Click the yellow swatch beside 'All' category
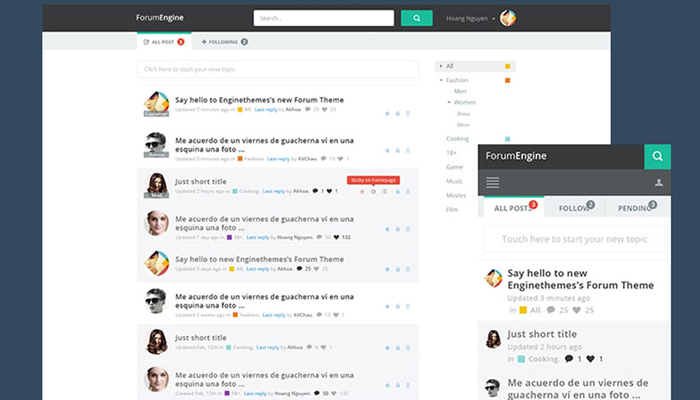The height and width of the screenshot is (400, 700). (x=508, y=66)
